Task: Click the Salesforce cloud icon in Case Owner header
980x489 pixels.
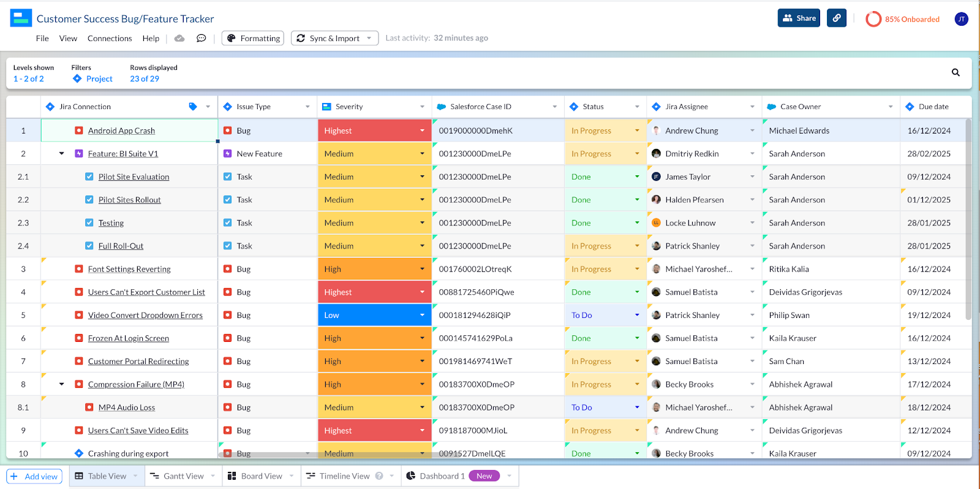Action: 772,107
